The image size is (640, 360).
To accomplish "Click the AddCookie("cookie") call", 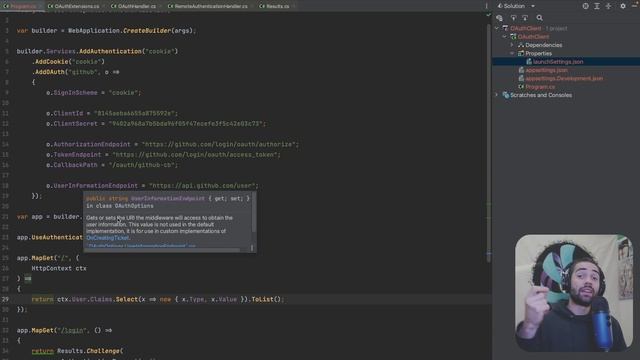I will (x=69, y=62).
